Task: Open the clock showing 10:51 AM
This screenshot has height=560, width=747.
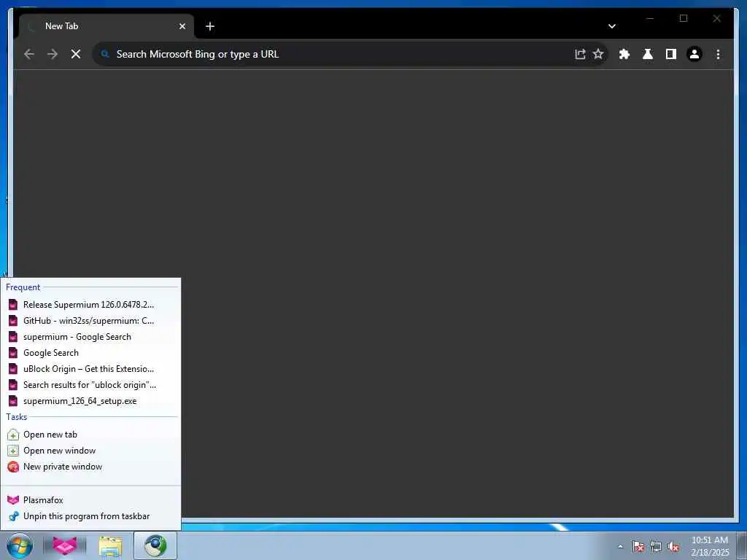Action: click(710, 546)
